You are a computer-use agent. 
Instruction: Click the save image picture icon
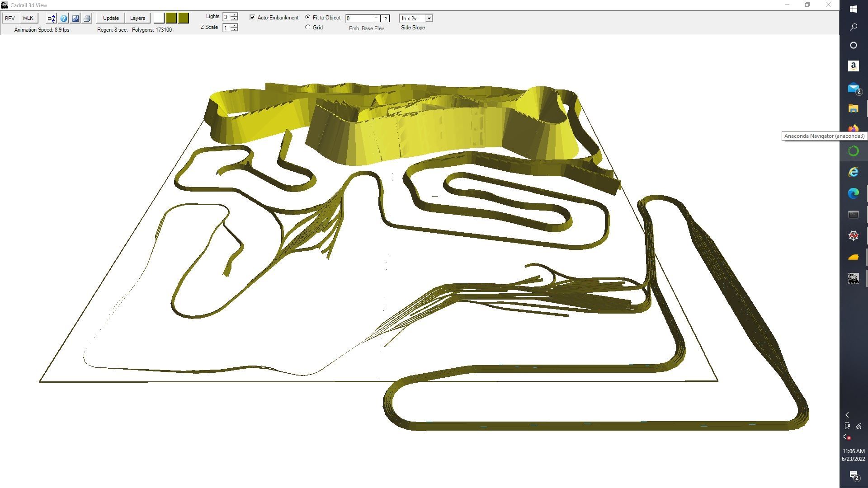(x=75, y=19)
